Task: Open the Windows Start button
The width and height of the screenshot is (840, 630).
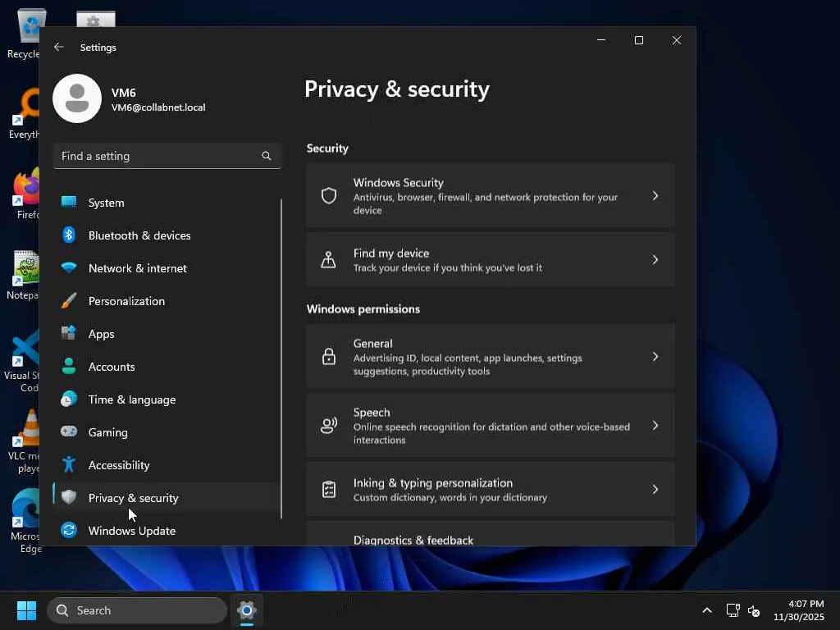Action: 26,610
